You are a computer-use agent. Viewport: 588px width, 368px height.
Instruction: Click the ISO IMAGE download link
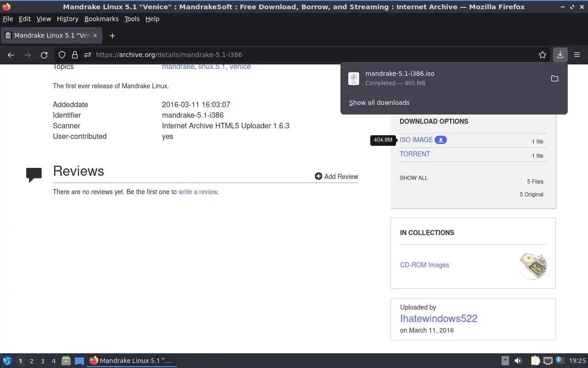tap(416, 140)
